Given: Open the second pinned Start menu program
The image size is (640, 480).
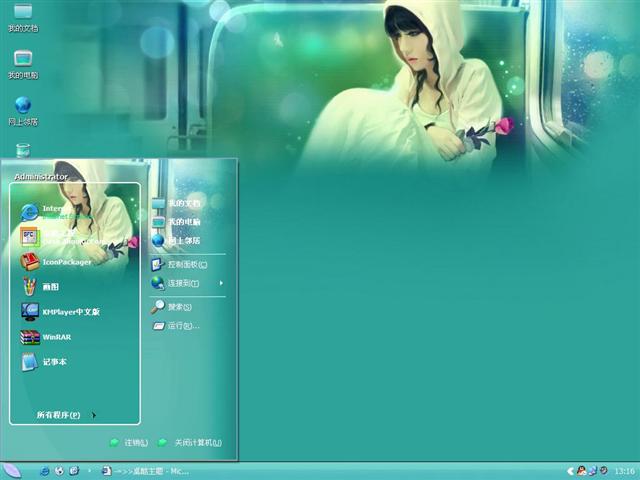Looking at the screenshot, I should coord(61,237).
